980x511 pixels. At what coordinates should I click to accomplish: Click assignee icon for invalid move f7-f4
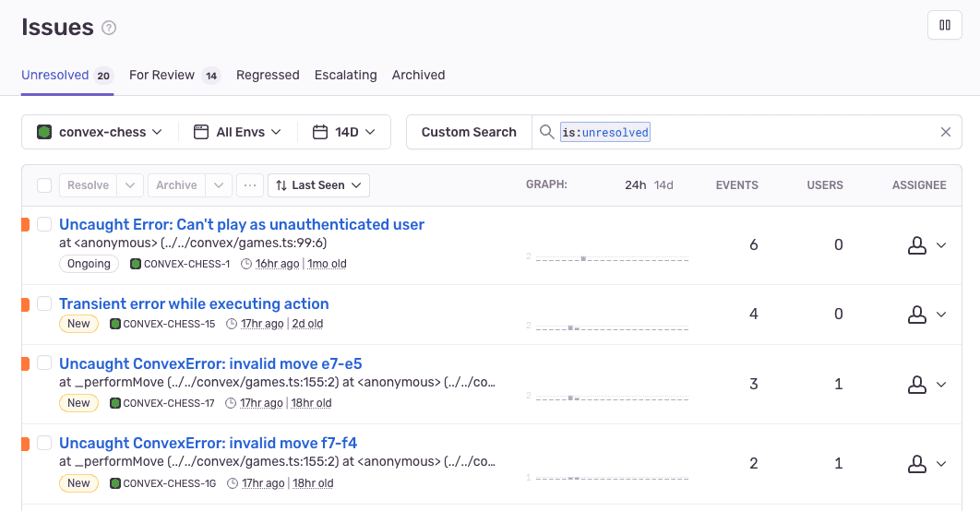pyautogui.click(x=917, y=464)
